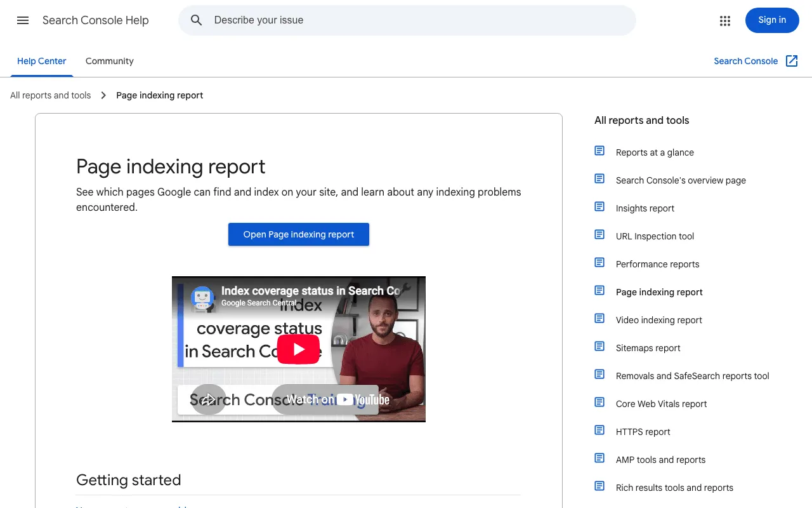The width and height of the screenshot is (812, 508).
Task: Click the article icon beside URL Inspection tool
Action: click(x=599, y=234)
